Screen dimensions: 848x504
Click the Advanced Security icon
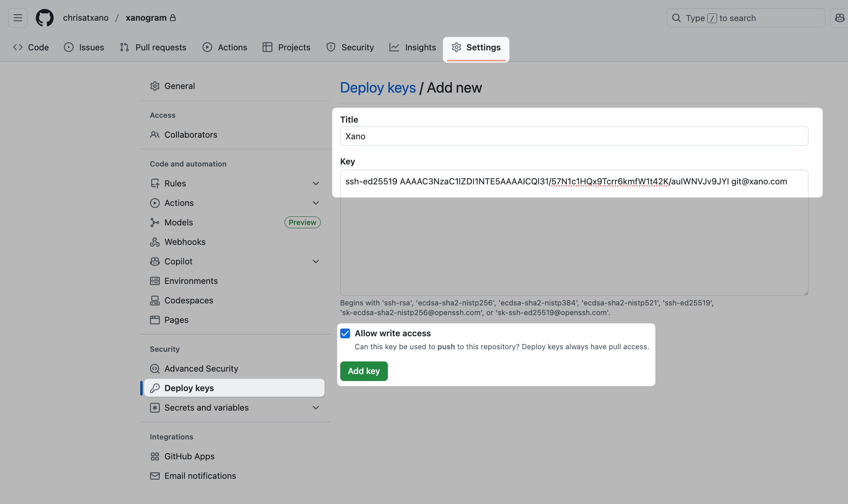point(154,369)
